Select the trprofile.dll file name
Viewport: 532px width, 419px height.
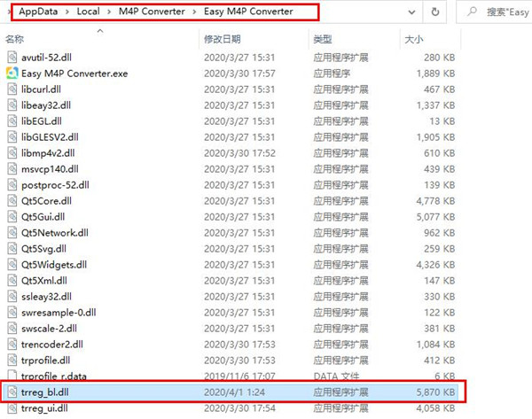click(46, 360)
